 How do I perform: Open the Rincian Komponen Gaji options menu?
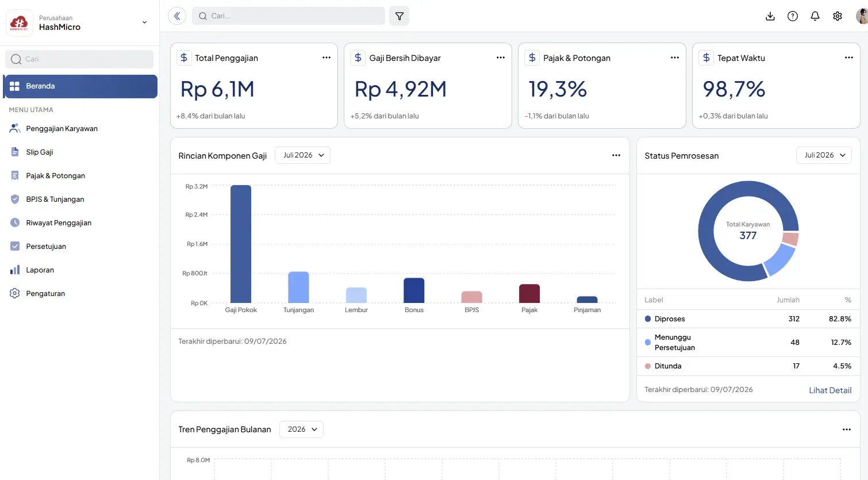616,155
